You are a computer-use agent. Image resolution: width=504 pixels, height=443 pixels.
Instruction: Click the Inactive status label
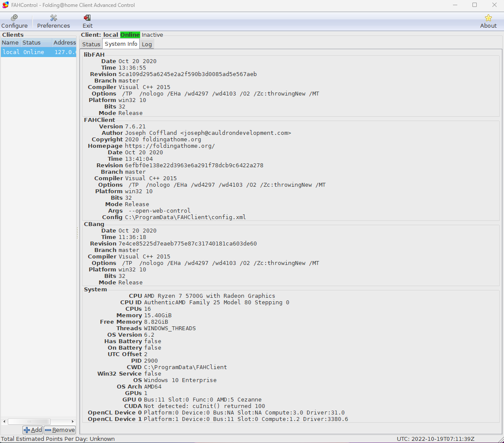(152, 35)
